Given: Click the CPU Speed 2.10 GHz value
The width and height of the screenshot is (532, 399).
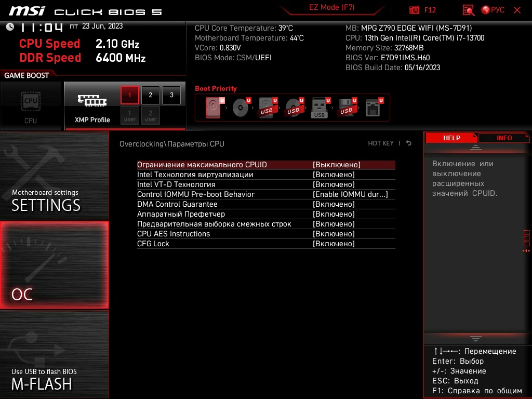Looking at the screenshot, I should tap(117, 44).
